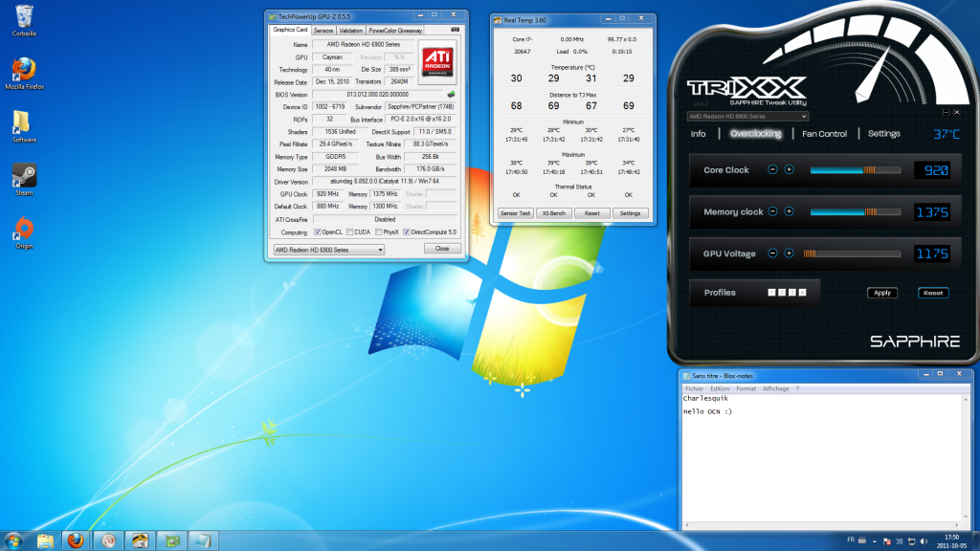The width and height of the screenshot is (980, 551).
Task: Select TriXX profile slot 1
Action: point(771,293)
